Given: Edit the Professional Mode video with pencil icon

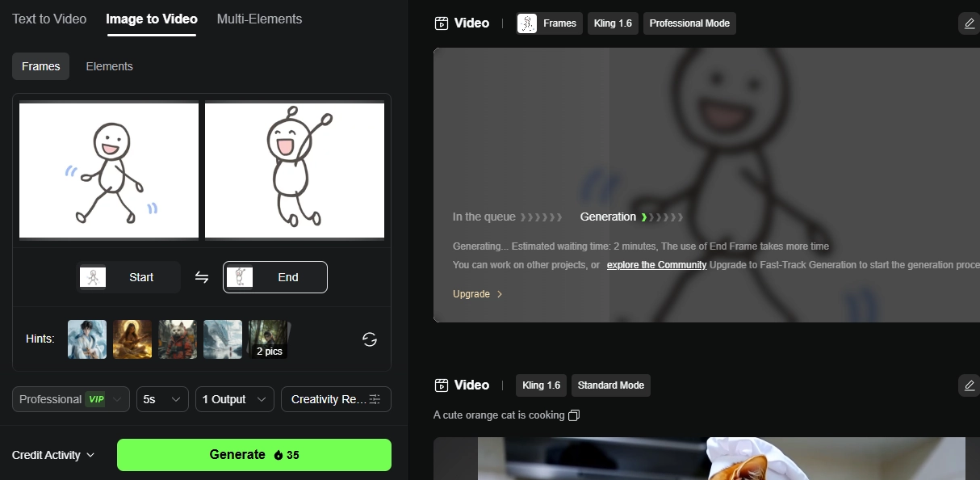Looking at the screenshot, I should coord(968,23).
